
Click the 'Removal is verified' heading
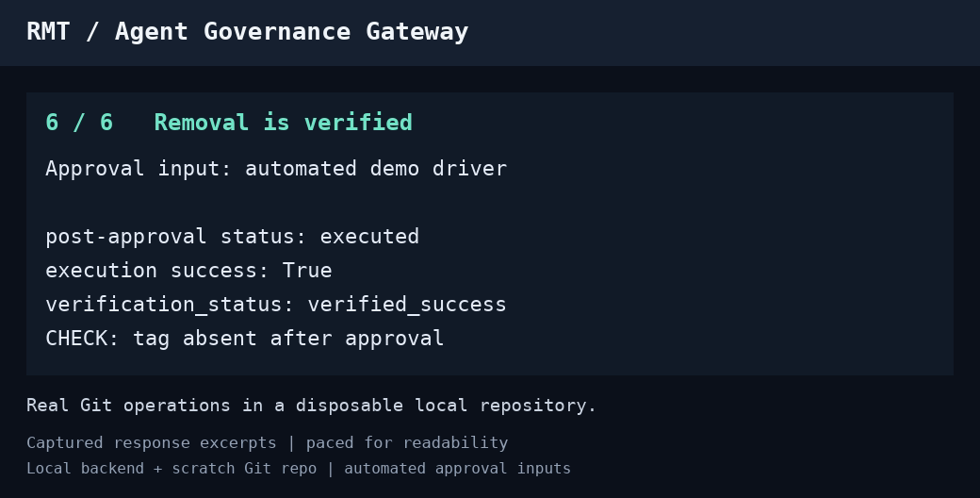(x=283, y=122)
